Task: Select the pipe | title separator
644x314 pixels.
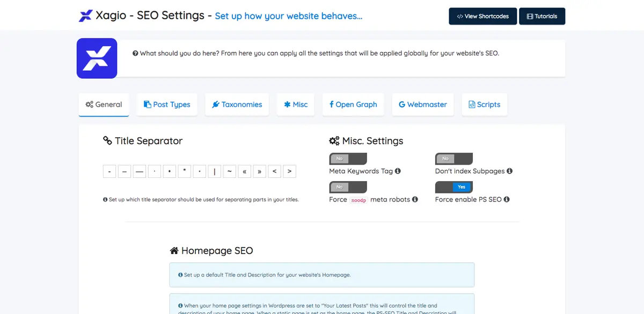Action: [x=215, y=171]
